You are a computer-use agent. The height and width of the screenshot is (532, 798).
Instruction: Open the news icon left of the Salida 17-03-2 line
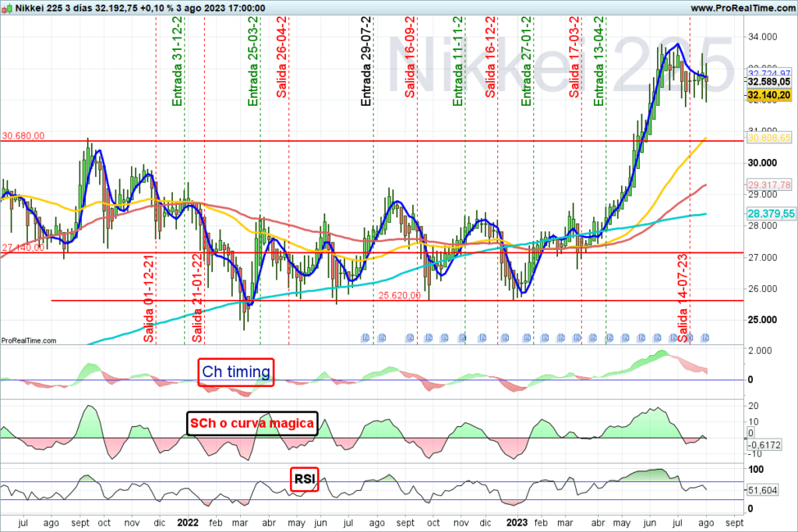(x=576, y=338)
